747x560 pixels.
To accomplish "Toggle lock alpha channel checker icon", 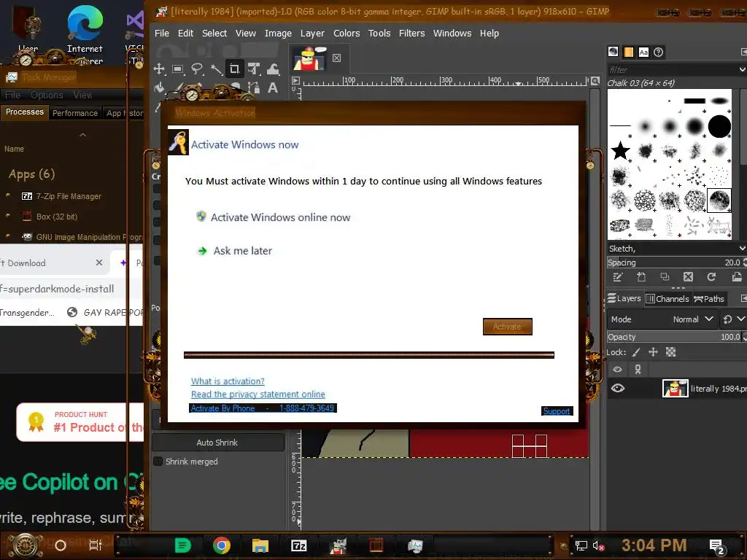I will point(671,352).
